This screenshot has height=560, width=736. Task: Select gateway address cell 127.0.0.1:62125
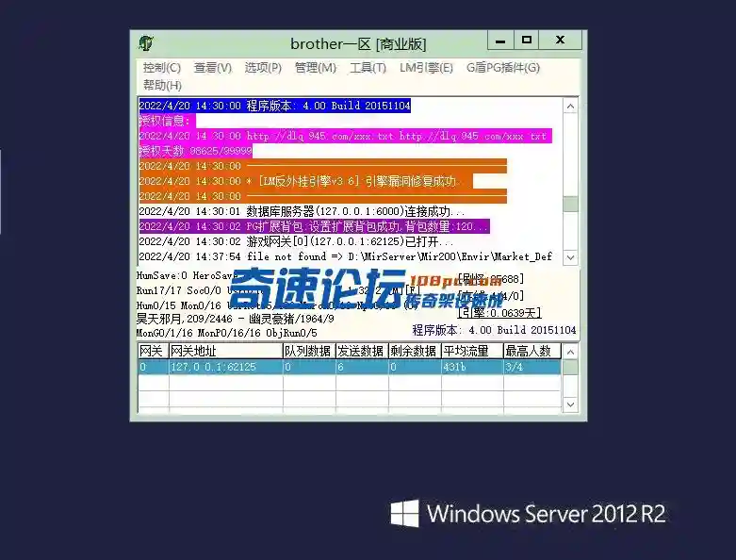click(x=225, y=367)
